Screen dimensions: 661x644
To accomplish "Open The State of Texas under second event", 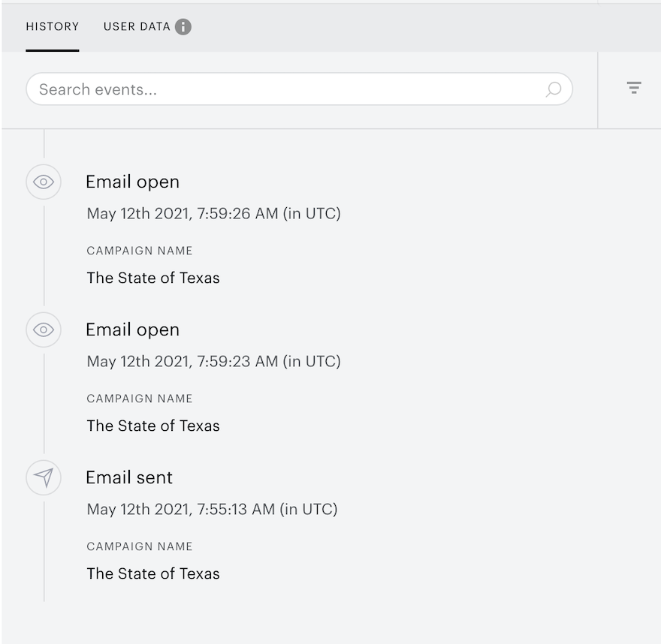I will (x=153, y=426).
